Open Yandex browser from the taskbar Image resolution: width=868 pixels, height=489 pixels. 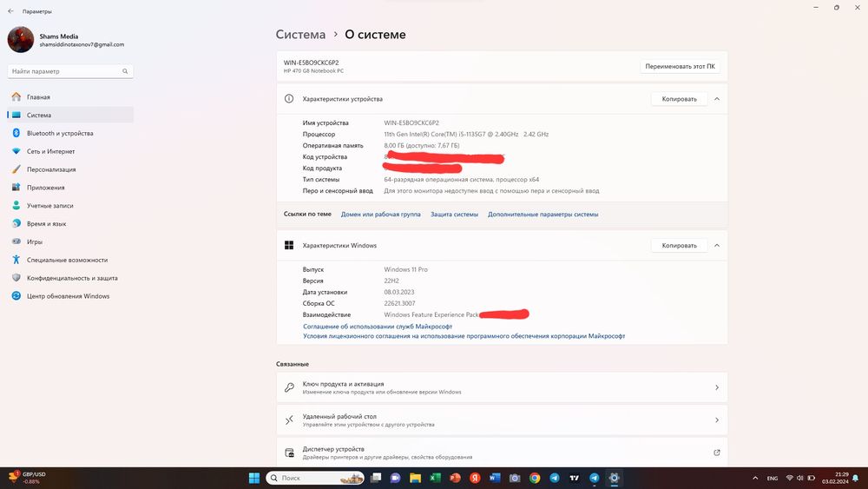pos(475,478)
